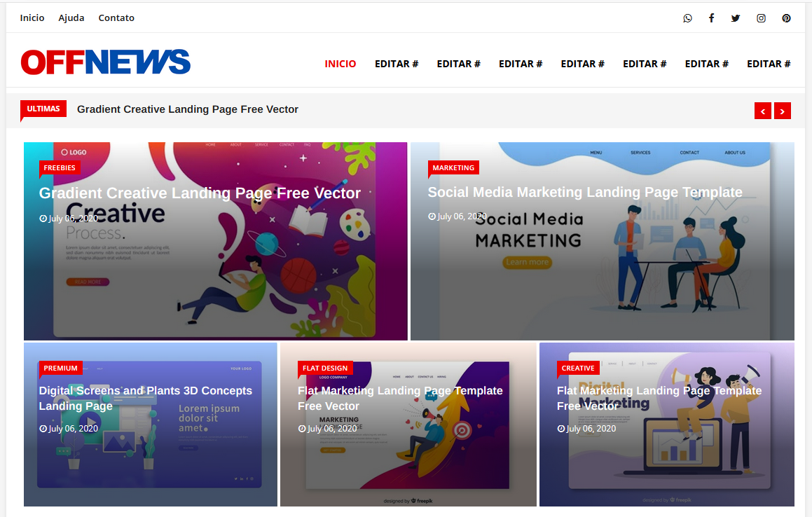Go to Inicio in the top bar

point(32,18)
